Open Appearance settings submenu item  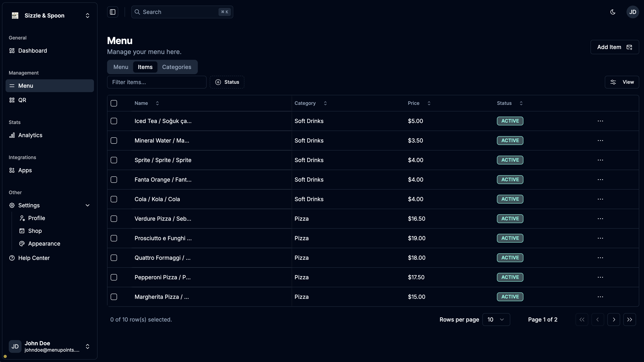click(44, 244)
